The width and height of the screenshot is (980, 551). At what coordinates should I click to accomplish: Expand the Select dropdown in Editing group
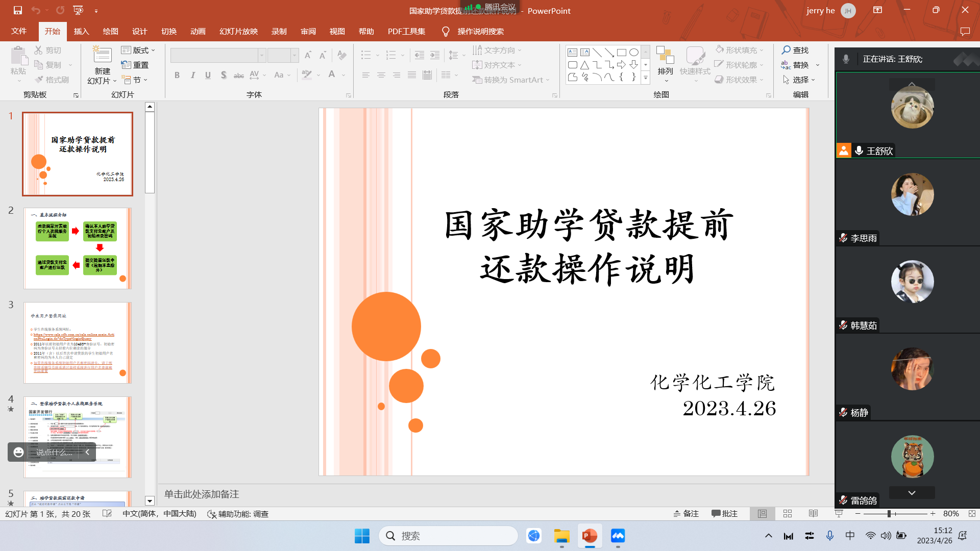pyautogui.click(x=799, y=80)
